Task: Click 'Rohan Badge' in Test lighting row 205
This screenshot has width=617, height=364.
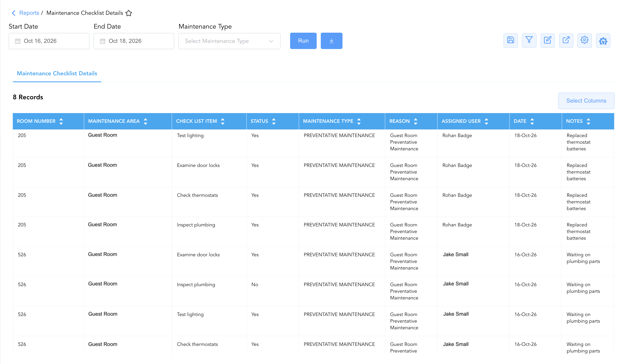Action: click(457, 136)
